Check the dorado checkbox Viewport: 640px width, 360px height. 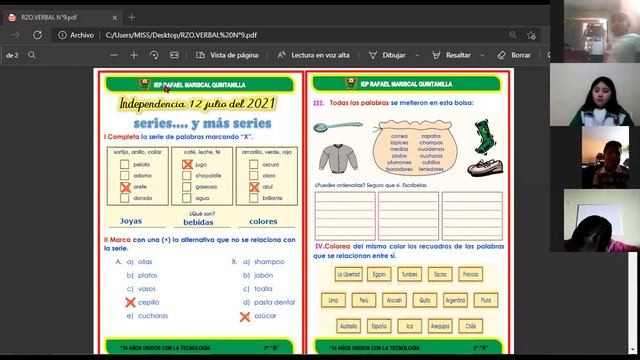[124, 198]
